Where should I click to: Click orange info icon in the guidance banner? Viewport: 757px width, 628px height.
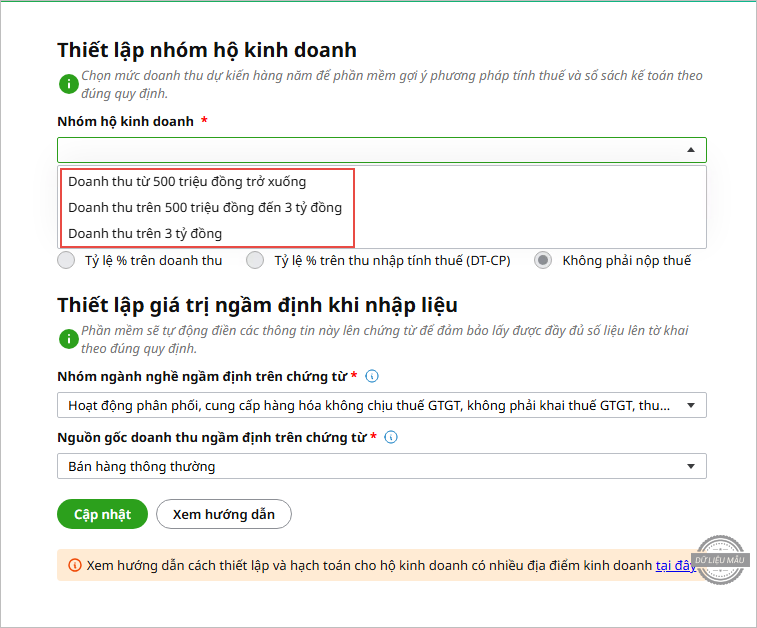tap(74, 565)
